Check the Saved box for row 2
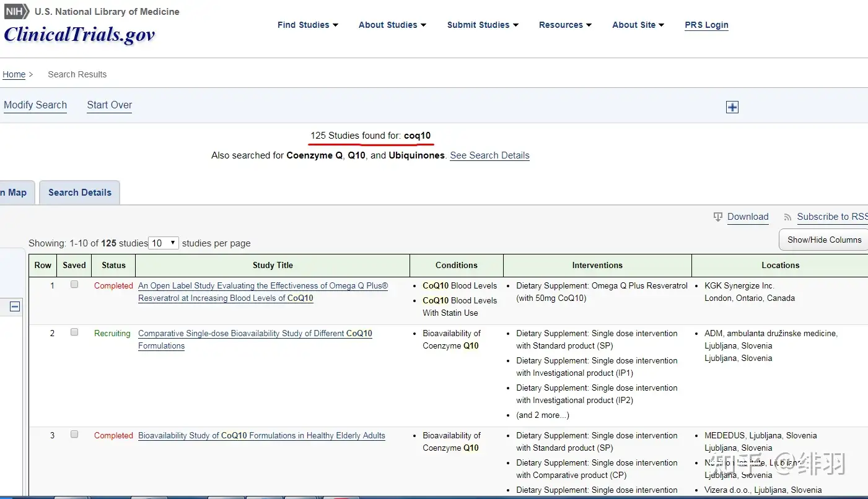 click(74, 332)
